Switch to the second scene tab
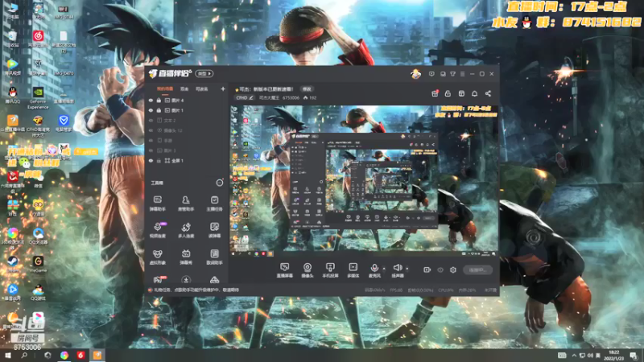Viewport: 644px width, 362px height. pos(184,89)
